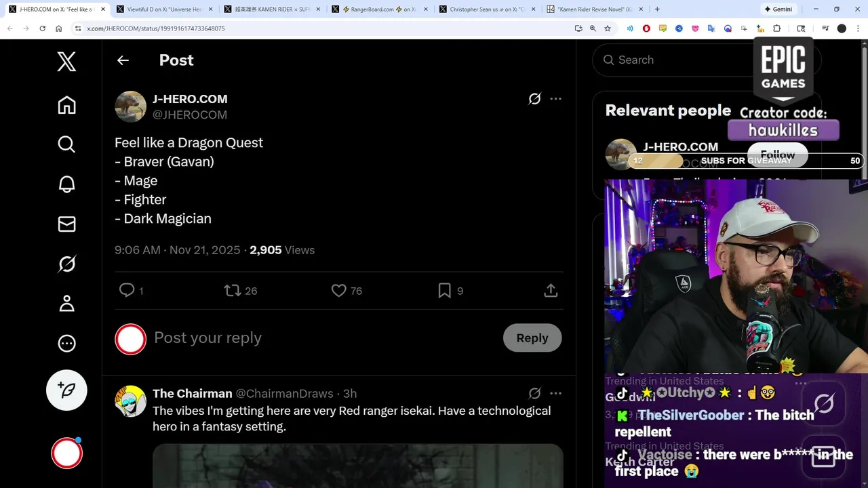This screenshot has width=868, height=488.
Task: Open Grok icon in left sidebar
Action: click(66, 264)
